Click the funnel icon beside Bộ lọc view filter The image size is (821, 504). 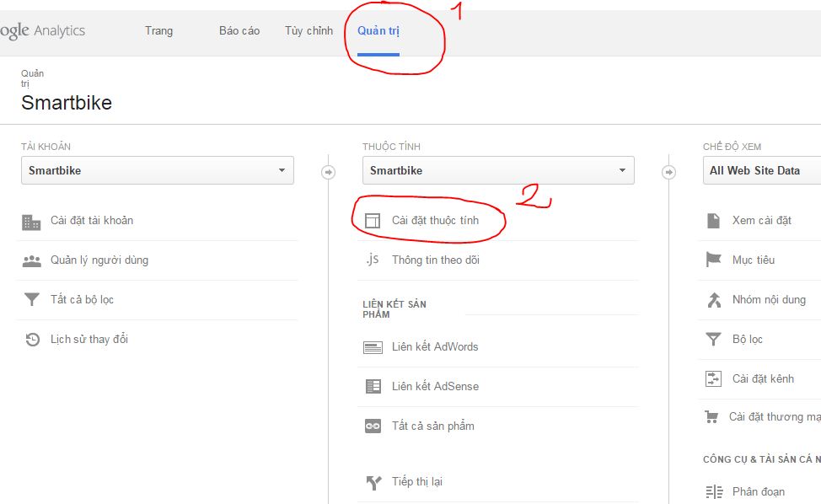(713, 339)
